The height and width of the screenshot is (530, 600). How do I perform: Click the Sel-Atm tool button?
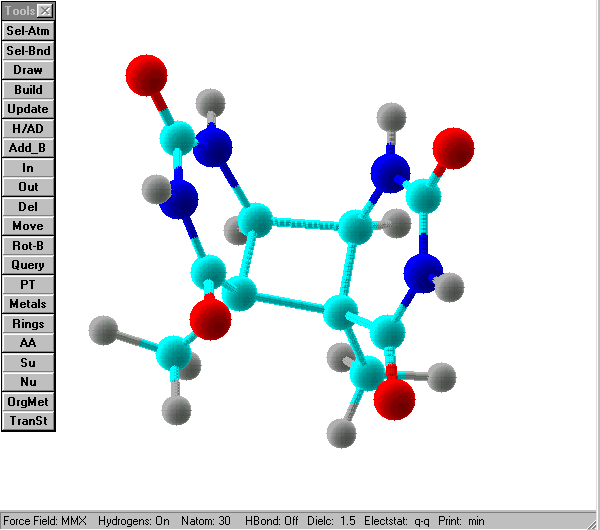[28, 31]
